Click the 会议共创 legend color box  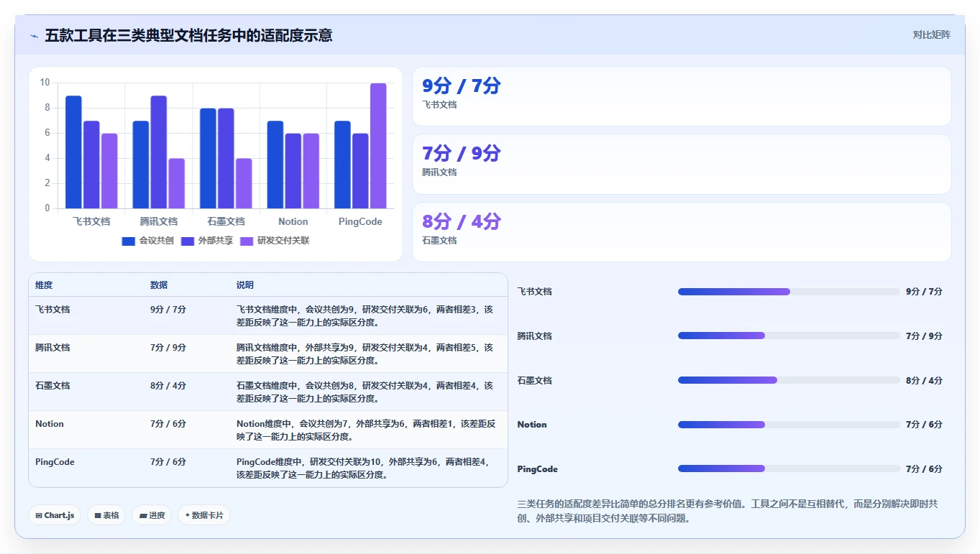129,241
